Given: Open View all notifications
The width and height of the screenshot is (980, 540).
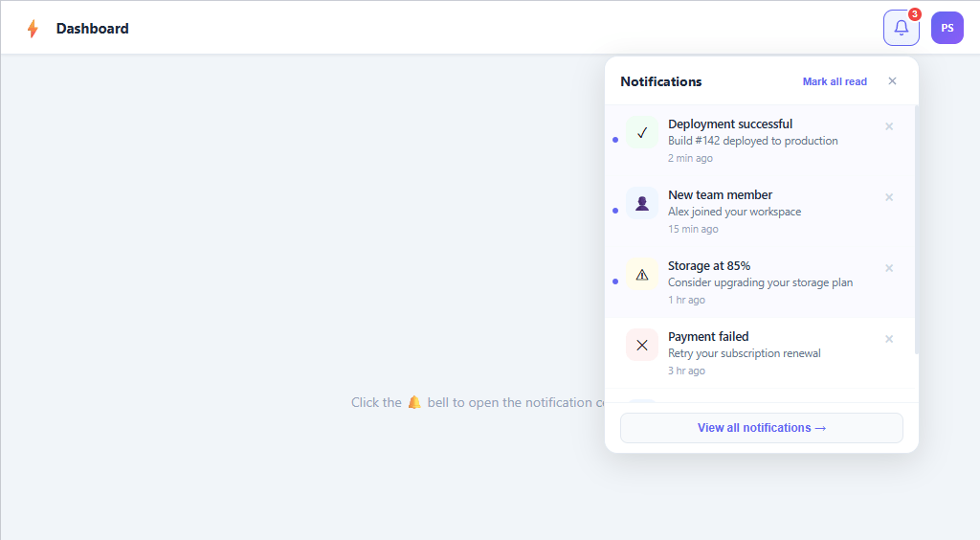Looking at the screenshot, I should pyautogui.click(x=761, y=428).
